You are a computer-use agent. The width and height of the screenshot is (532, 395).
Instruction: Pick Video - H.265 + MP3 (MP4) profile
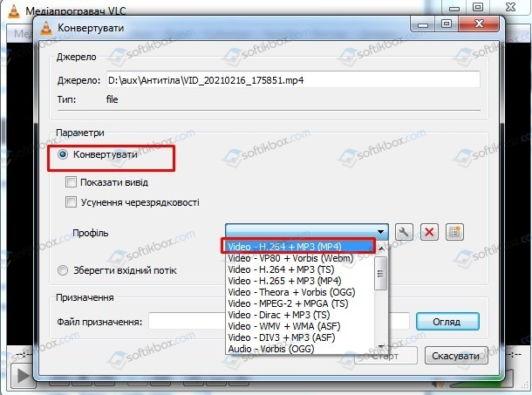click(x=300, y=281)
